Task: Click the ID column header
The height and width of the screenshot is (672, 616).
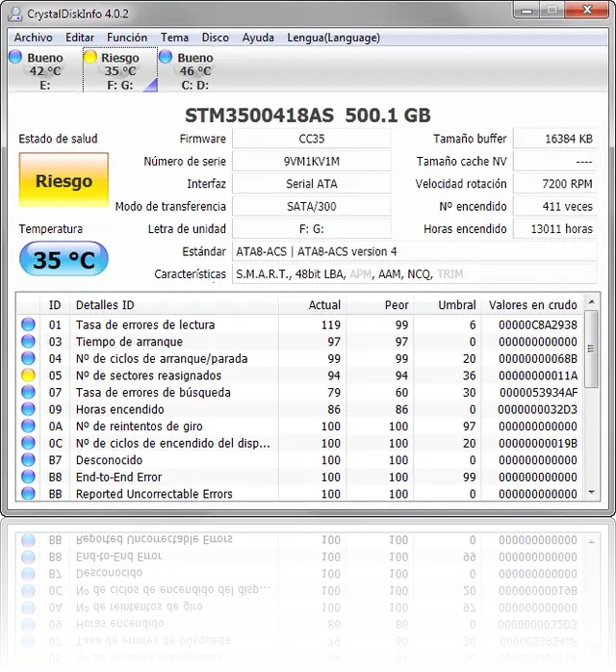Action: [x=55, y=305]
